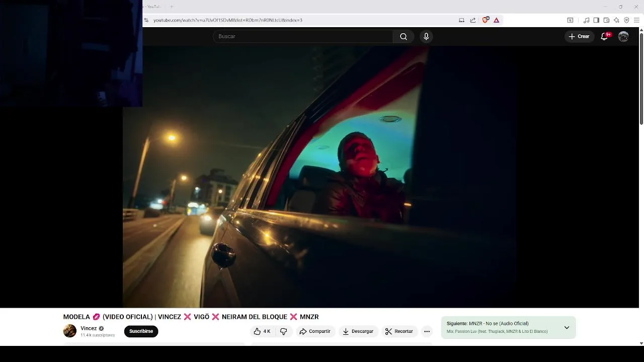
Task: Open the browser wallet icon
Action: click(x=606, y=20)
